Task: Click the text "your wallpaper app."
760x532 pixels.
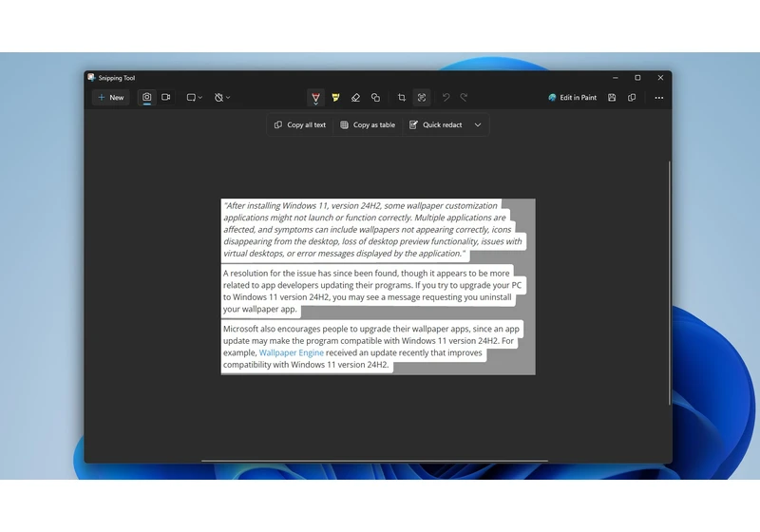Action: 259,309
